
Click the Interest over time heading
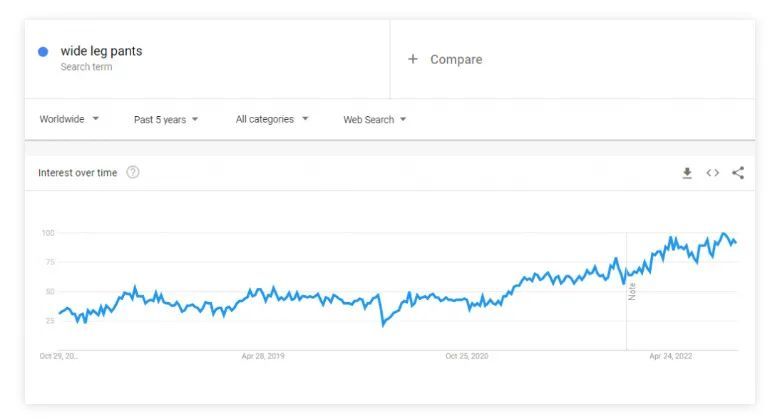pos(77,173)
